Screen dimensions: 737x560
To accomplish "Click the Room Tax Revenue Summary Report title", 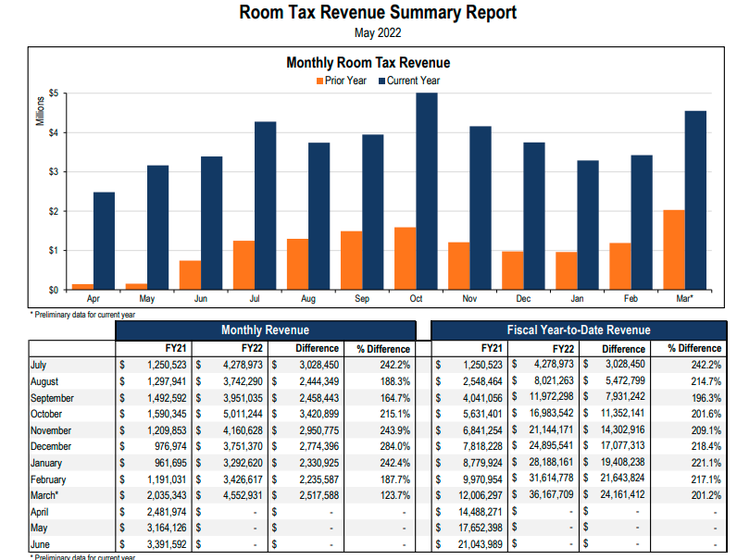I will point(378,12).
